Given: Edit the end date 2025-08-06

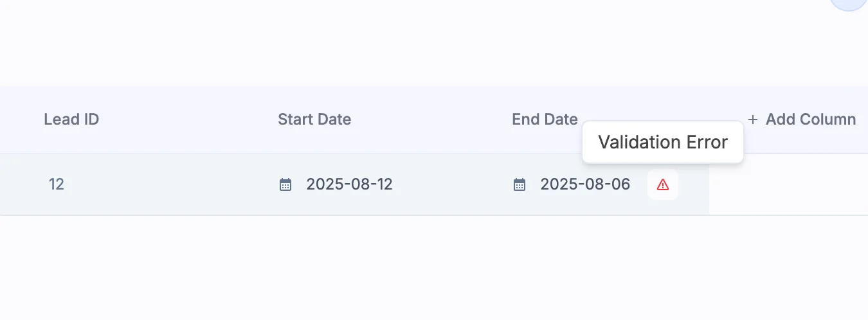Looking at the screenshot, I should [585, 185].
